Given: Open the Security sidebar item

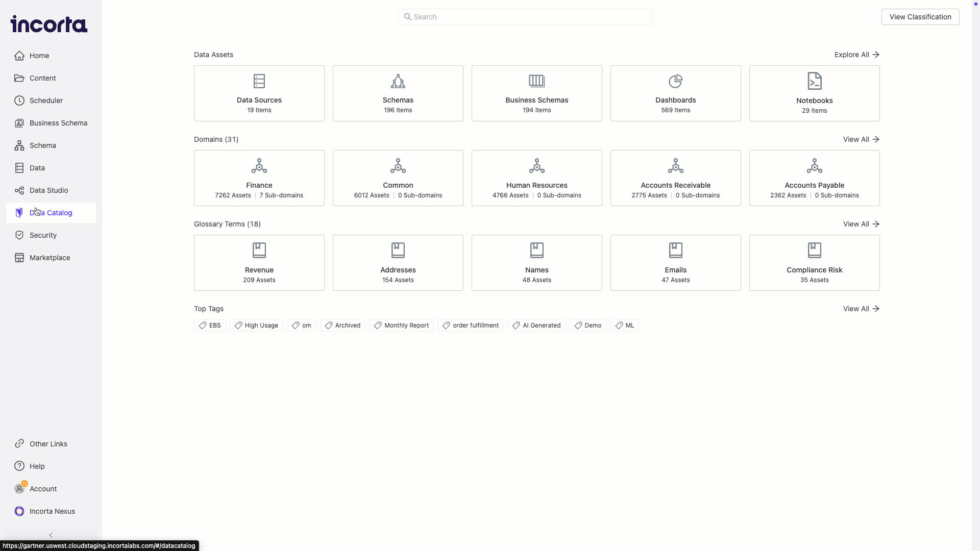Looking at the screenshot, I should [43, 235].
